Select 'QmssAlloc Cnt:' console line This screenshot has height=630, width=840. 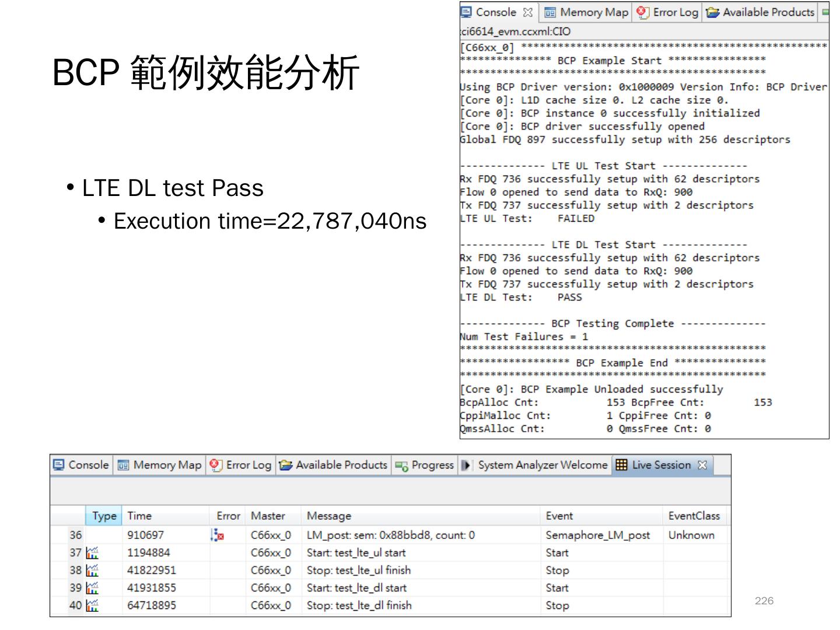coord(586,429)
